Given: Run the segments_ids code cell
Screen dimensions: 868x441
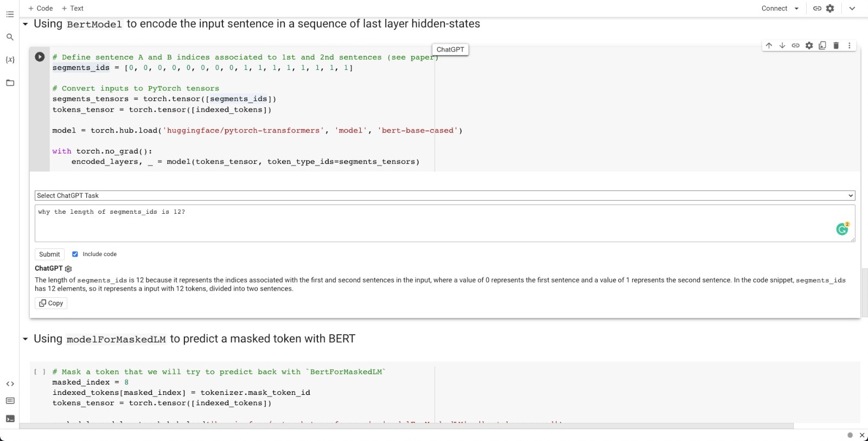Looking at the screenshot, I should [x=40, y=57].
